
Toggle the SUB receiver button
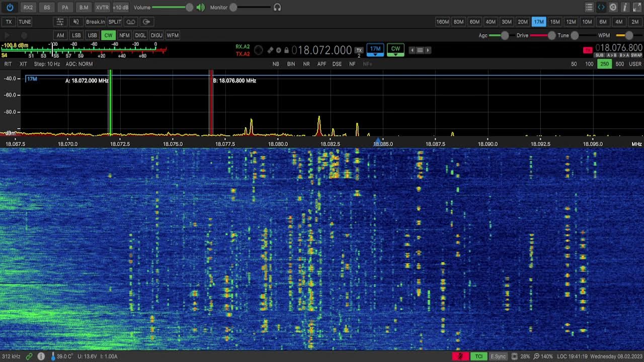(600, 55)
